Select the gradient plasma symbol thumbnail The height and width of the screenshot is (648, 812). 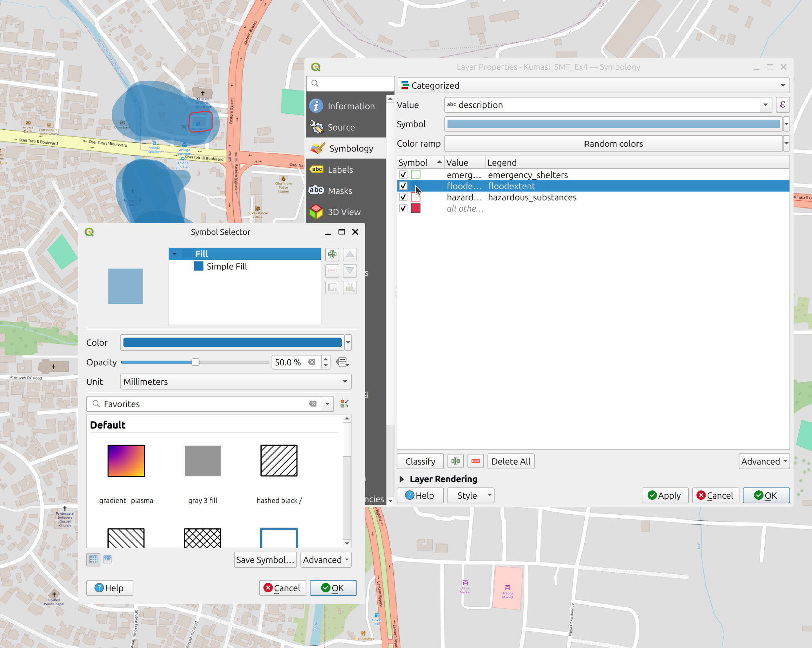[126, 461]
